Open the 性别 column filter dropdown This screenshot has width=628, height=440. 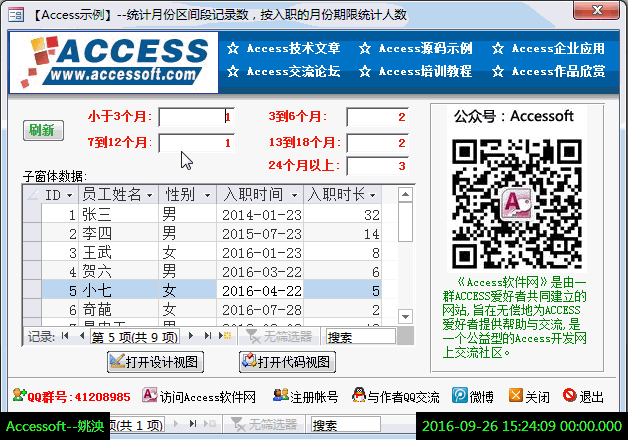207,195
